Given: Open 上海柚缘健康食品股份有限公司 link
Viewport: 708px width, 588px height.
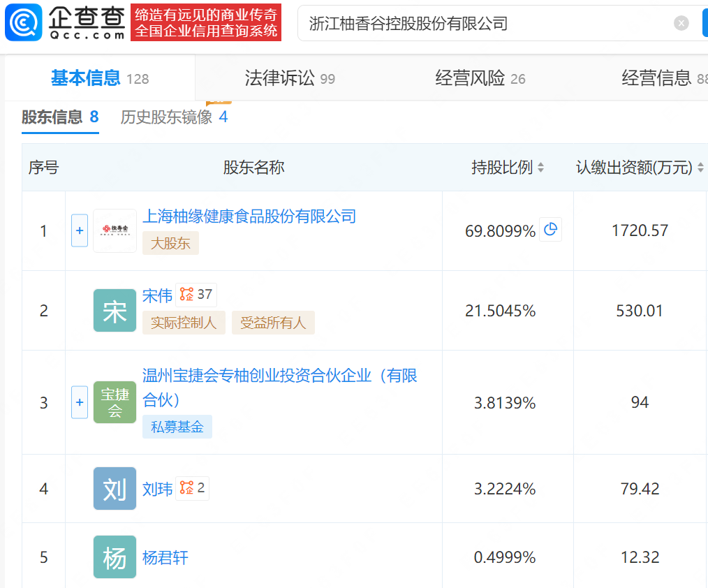Looking at the screenshot, I should point(249,216).
